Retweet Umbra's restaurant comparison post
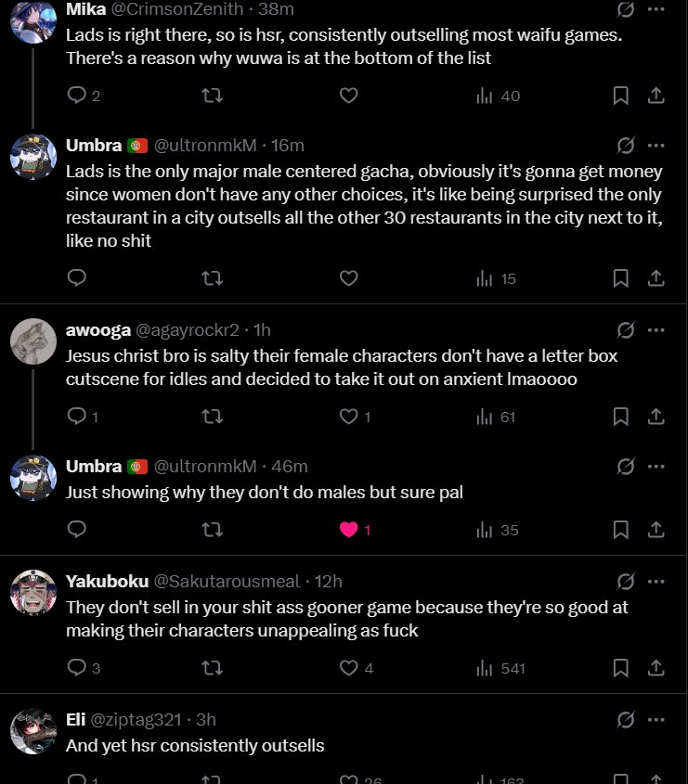The height and width of the screenshot is (784, 688). [x=213, y=278]
